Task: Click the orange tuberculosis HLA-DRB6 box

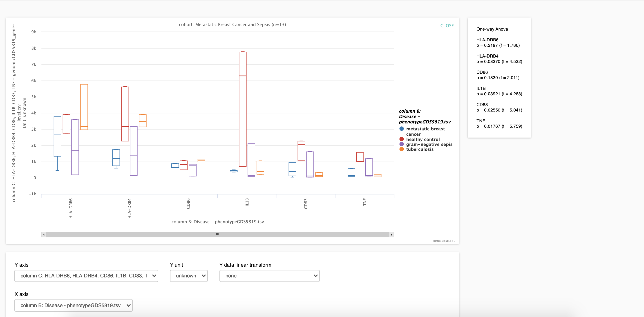Action: click(x=84, y=107)
